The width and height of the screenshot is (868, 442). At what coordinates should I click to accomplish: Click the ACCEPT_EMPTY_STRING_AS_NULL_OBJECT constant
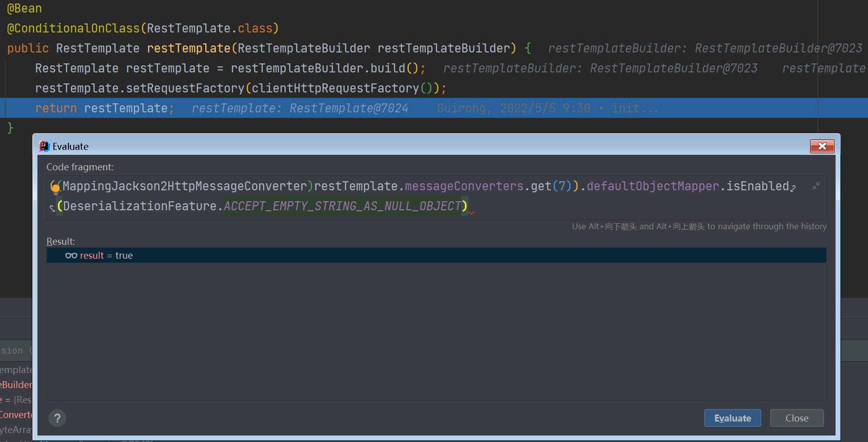click(342, 206)
